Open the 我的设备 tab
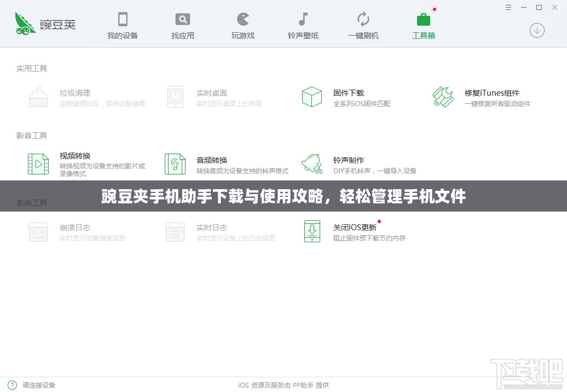The height and width of the screenshot is (392, 567). 123,26
